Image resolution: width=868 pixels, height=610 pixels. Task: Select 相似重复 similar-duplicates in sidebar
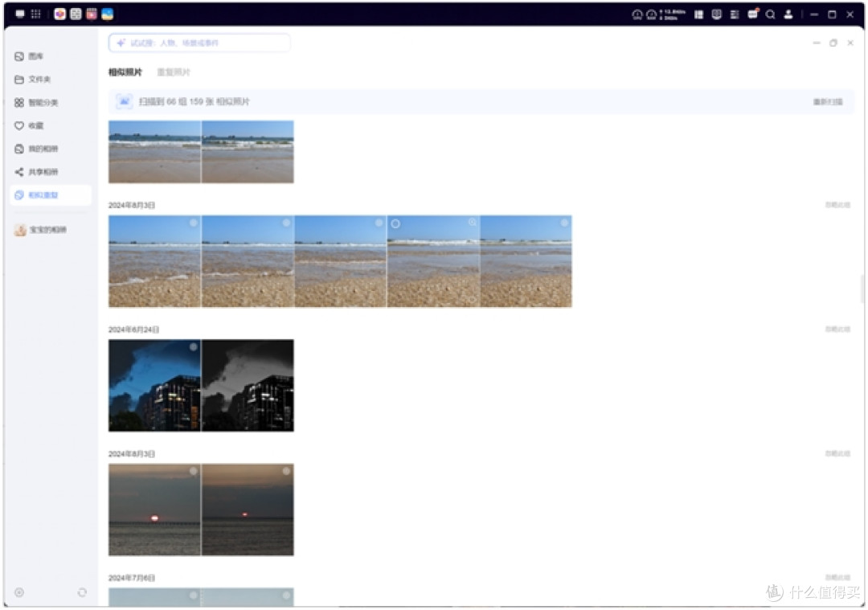50,194
